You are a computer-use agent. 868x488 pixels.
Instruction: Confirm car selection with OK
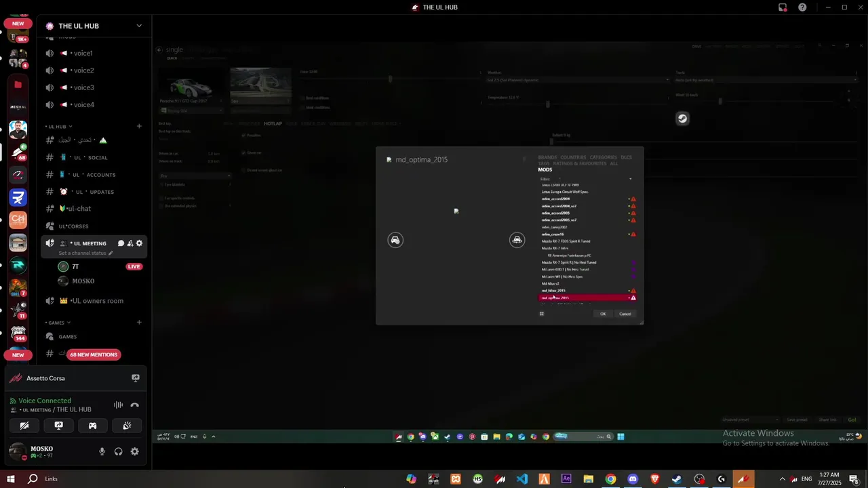(603, 314)
